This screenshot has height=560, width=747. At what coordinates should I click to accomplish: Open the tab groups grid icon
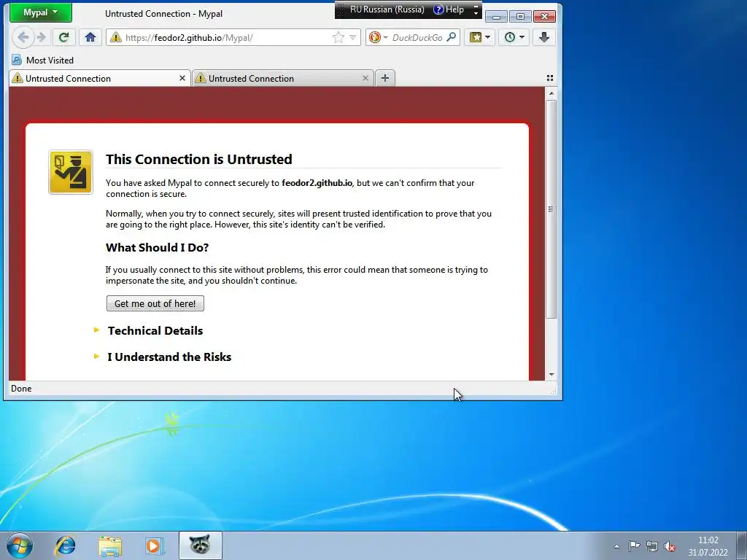[x=550, y=78]
